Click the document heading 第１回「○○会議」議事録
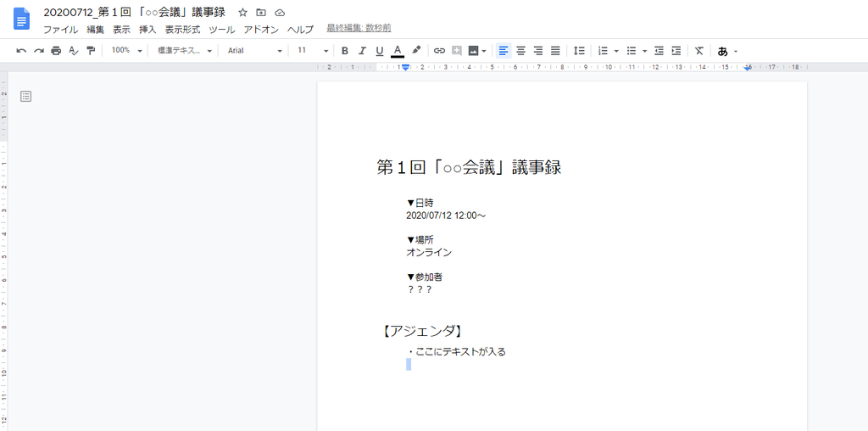Screen dimensions: 868x431 pos(469,167)
